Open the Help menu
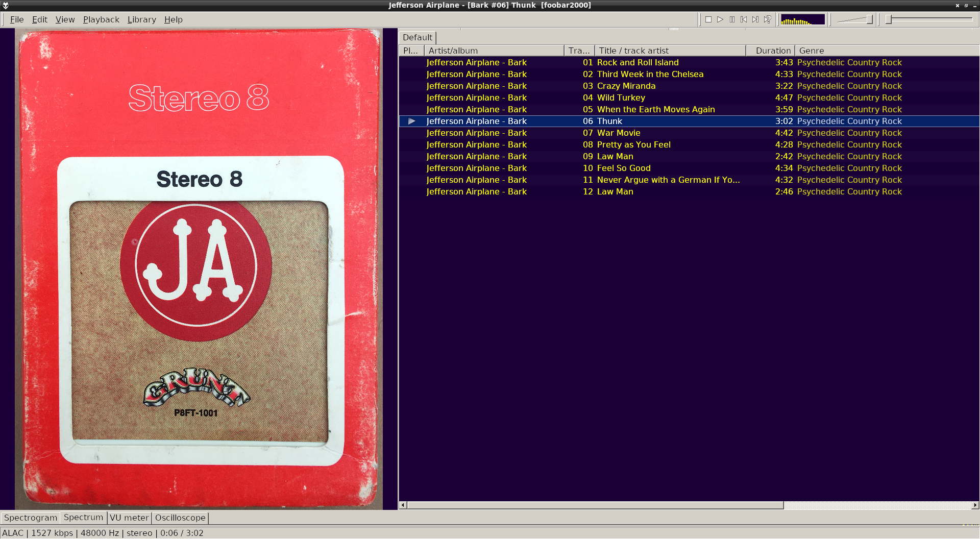 click(x=173, y=19)
